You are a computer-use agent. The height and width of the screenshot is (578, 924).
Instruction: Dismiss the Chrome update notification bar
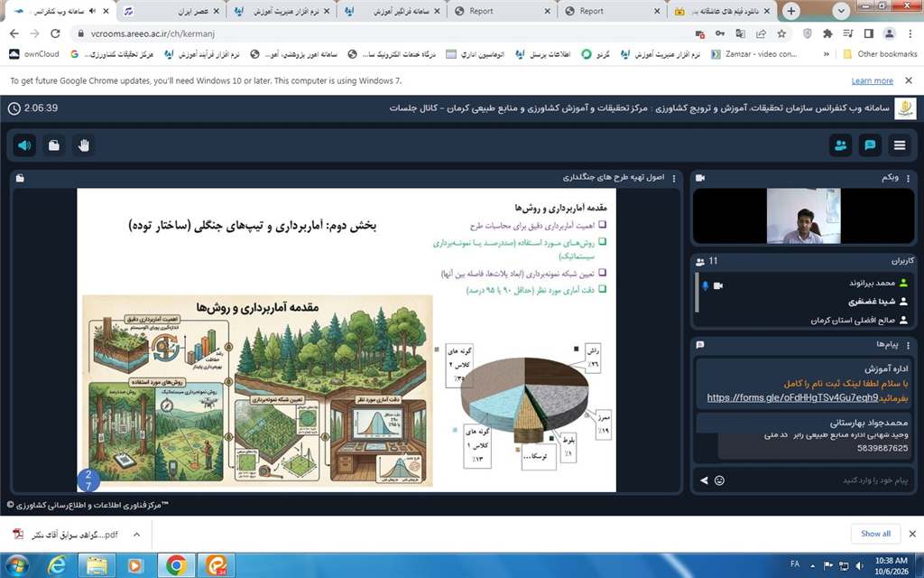point(909,80)
